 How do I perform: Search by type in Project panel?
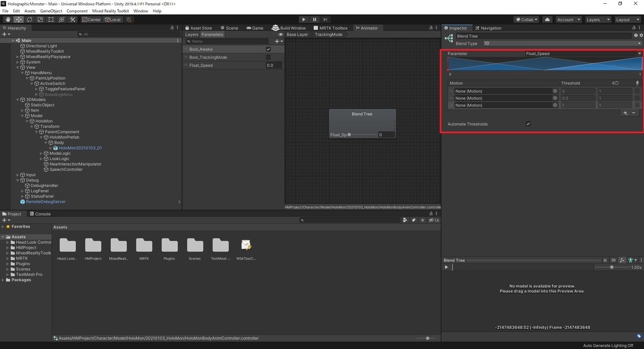click(x=405, y=220)
